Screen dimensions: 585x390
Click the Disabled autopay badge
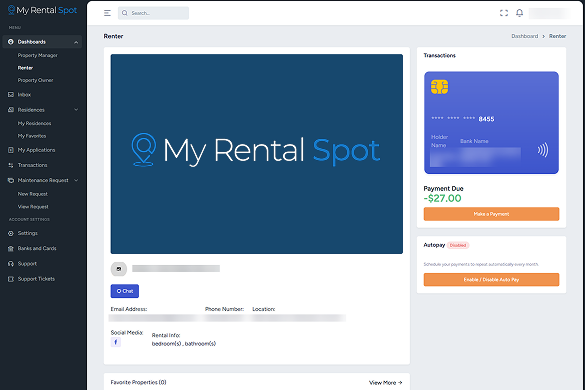coord(458,245)
